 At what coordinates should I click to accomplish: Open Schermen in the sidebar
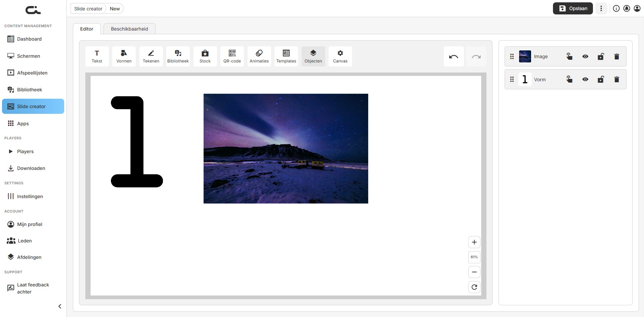coord(33,56)
